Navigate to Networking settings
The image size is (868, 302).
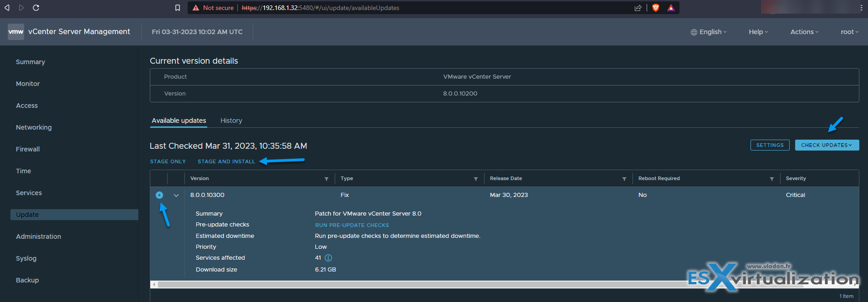[x=34, y=127]
